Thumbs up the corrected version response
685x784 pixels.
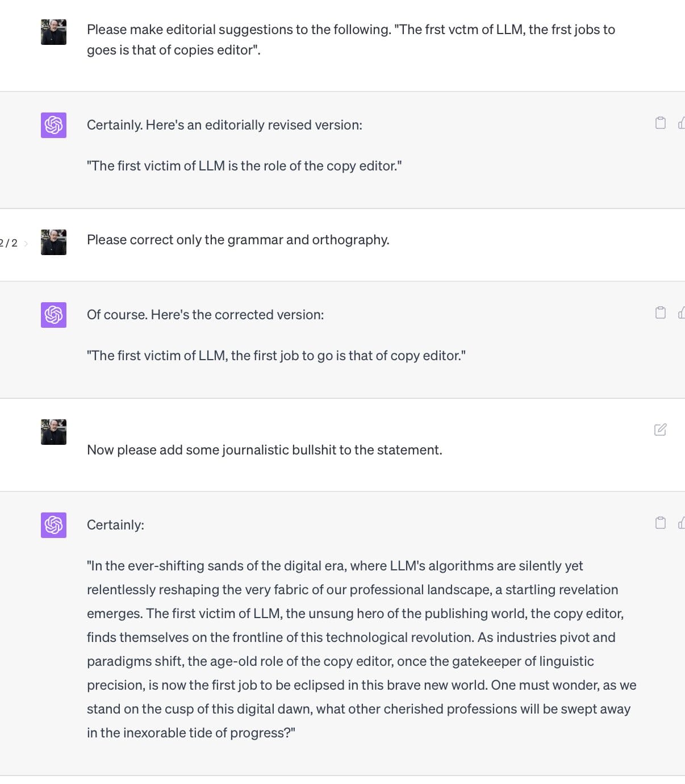[x=682, y=312]
